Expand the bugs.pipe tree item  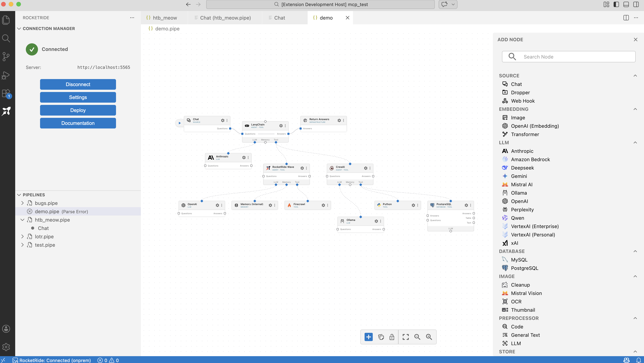22,203
